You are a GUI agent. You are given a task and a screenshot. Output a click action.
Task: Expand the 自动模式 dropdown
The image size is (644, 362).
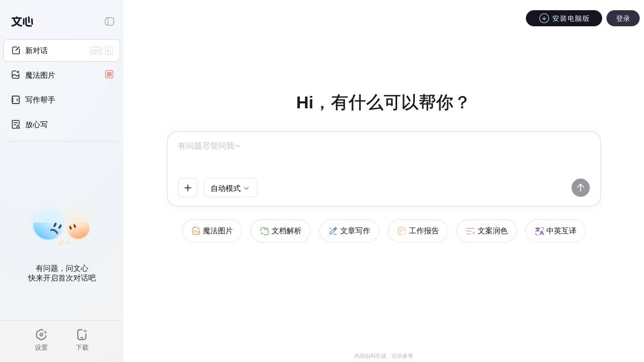pos(231,188)
